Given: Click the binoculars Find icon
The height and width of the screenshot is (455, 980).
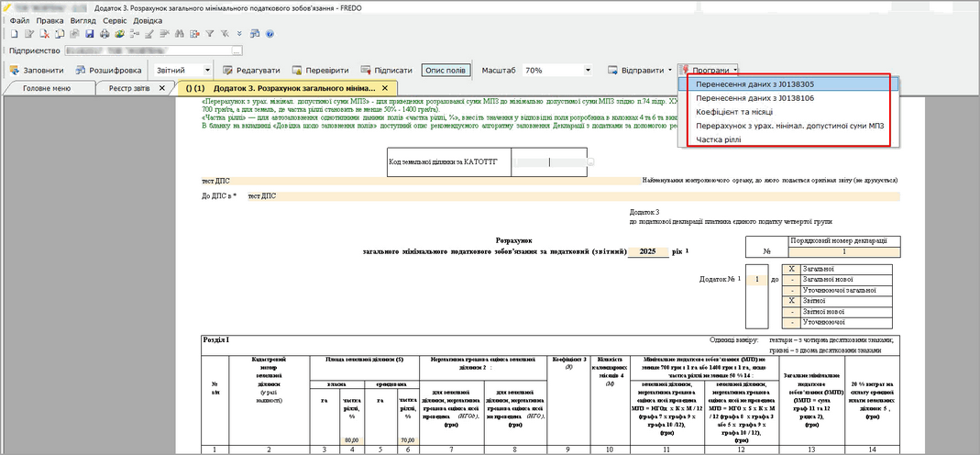Looking at the screenshot, I should point(179,34).
